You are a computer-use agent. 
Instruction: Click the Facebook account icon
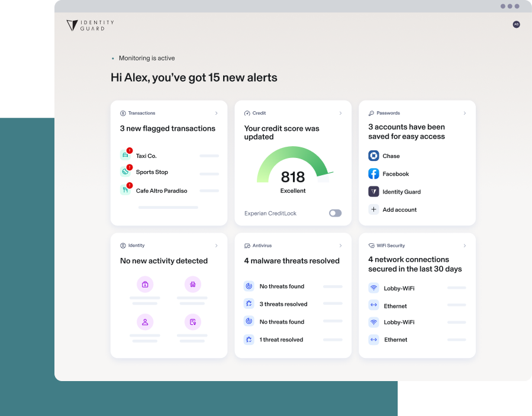[373, 173]
